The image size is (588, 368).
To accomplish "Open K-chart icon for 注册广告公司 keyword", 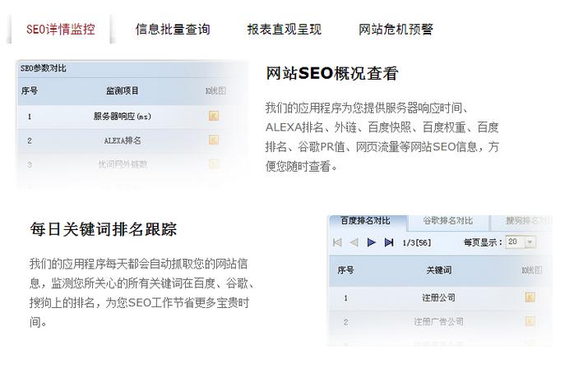I will pos(530,321).
